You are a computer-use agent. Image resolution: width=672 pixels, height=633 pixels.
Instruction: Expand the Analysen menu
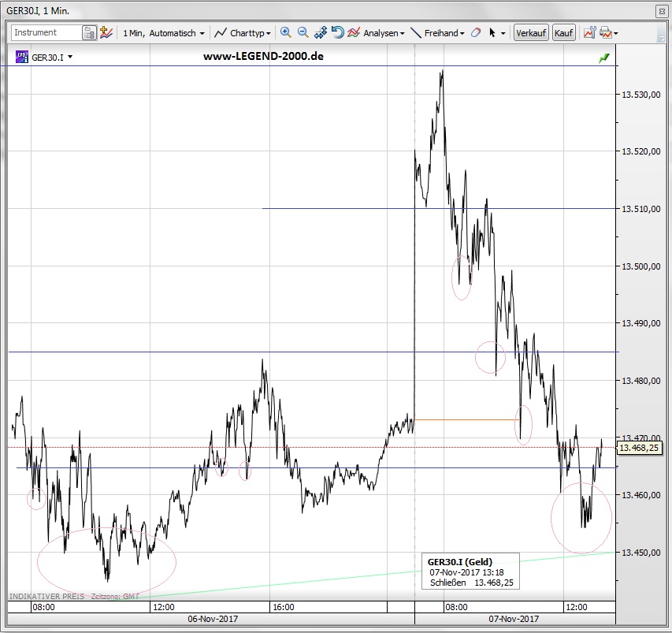click(x=377, y=33)
